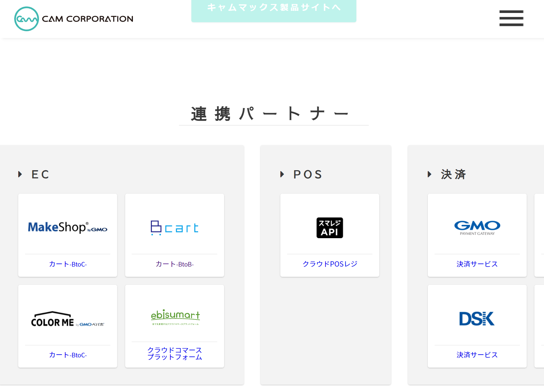
Task: Click the 連携パートナー page title
Action: click(x=270, y=114)
